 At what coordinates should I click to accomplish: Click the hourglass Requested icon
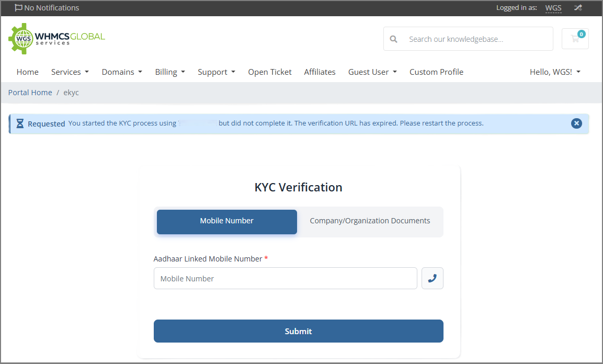point(20,124)
